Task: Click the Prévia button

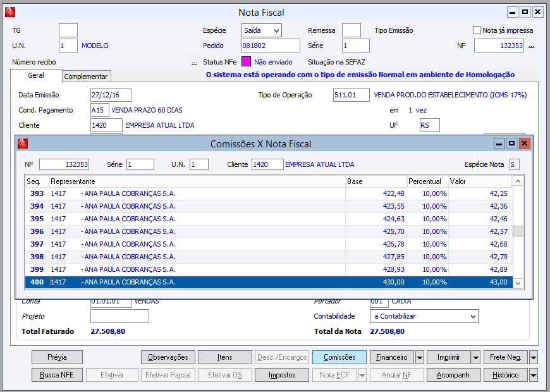Action: 57,357
